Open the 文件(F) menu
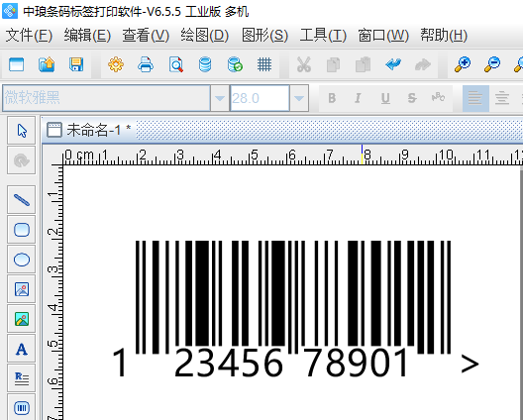 click(29, 36)
